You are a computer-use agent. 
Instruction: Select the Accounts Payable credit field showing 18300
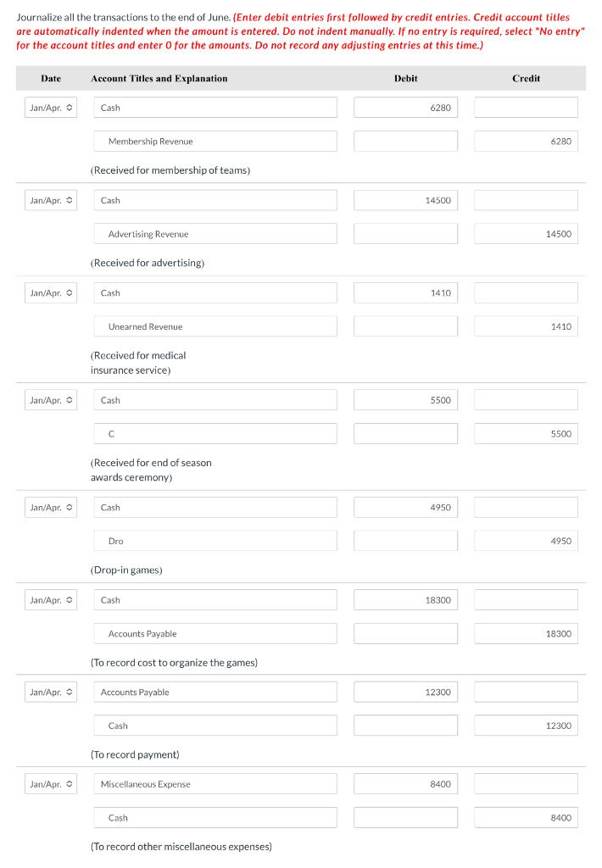(x=526, y=633)
